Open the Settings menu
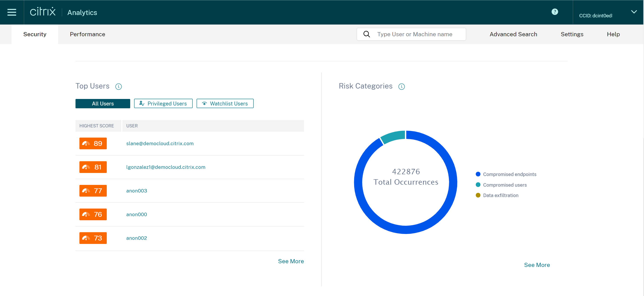This screenshot has width=644, height=296. pos(572,34)
